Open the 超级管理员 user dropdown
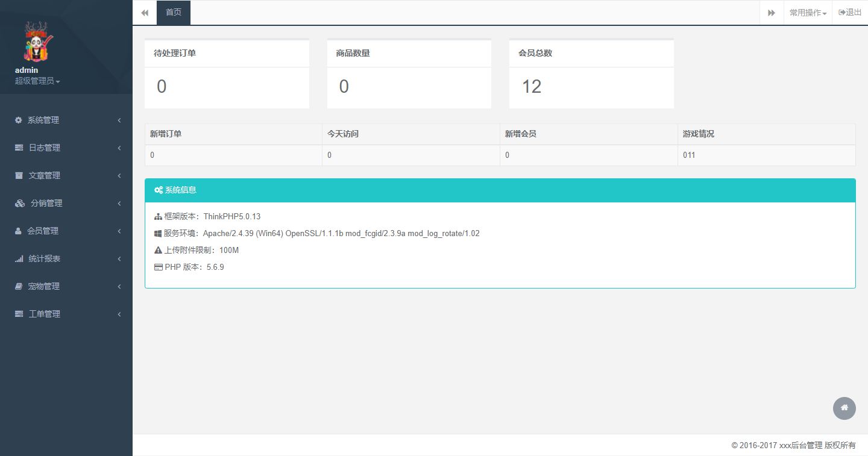Viewport: 868px width, 456px height. [x=37, y=81]
